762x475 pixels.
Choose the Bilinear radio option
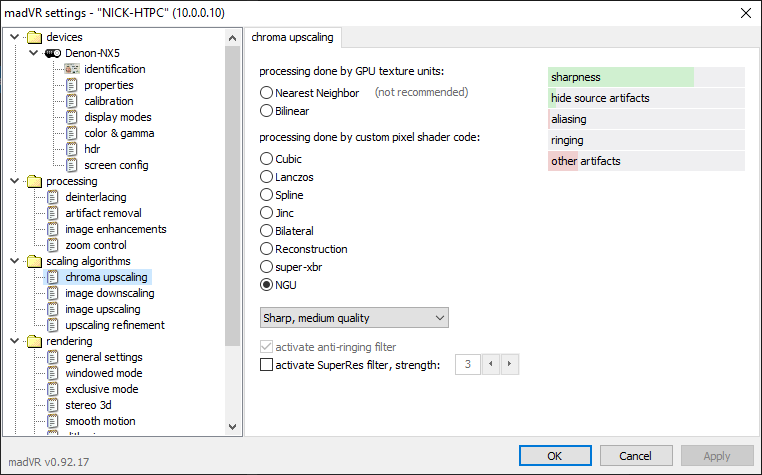(267, 110)
